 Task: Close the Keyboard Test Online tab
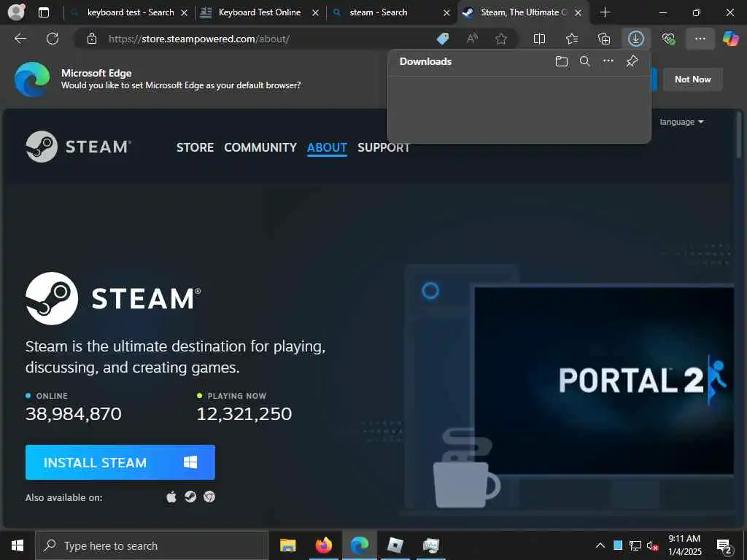[315, 13]
